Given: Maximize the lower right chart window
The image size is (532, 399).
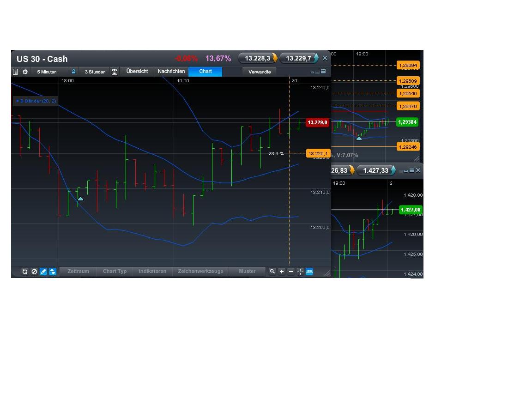Looking at the screenshot, I should pos(412,170).
